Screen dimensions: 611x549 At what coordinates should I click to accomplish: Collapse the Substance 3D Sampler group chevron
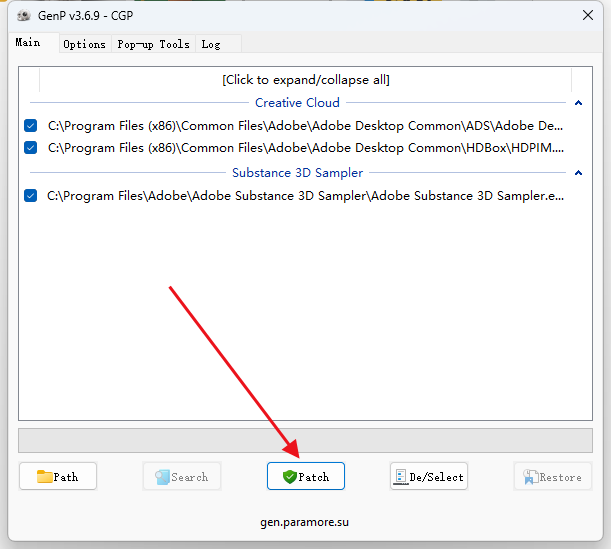coord(578,173)
